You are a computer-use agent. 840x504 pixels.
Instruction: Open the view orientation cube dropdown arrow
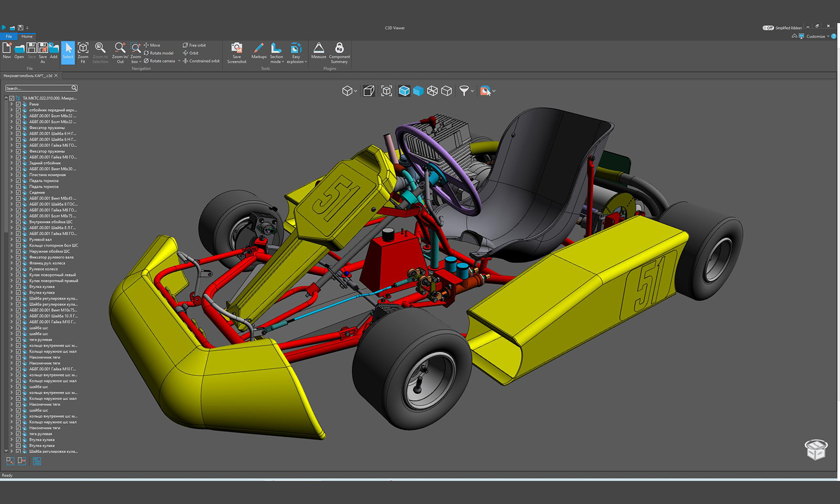pos(355,91)
